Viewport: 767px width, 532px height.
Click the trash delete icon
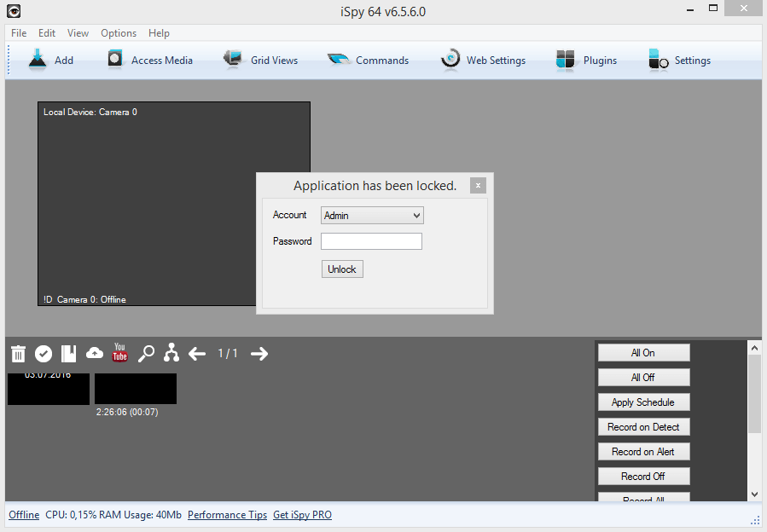(x=18, y=354)
